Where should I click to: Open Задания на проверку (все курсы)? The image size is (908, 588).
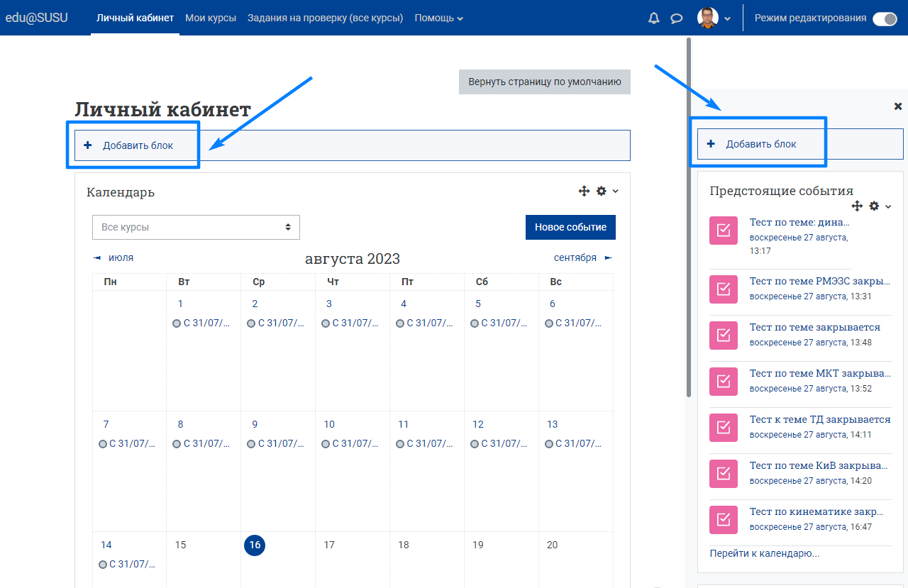tap(325, 18)
